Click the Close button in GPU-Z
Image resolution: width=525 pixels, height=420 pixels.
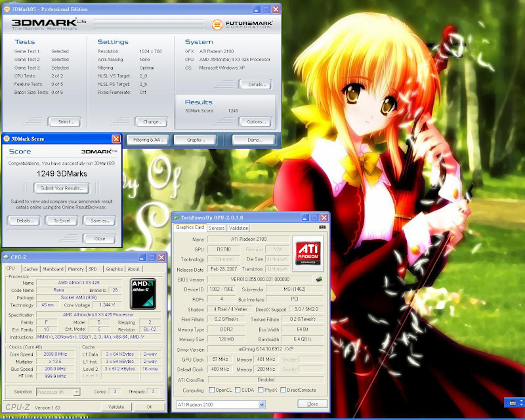[312, 404]
